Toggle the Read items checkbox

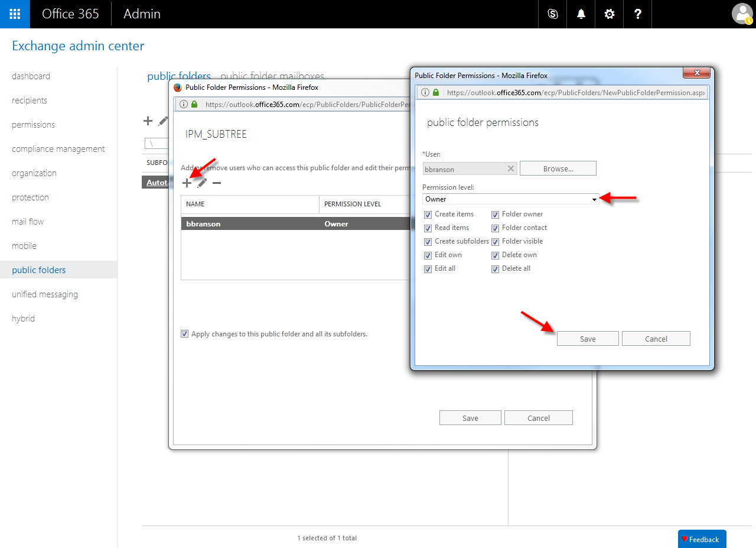pyautogui.click(x=428, y=228)
